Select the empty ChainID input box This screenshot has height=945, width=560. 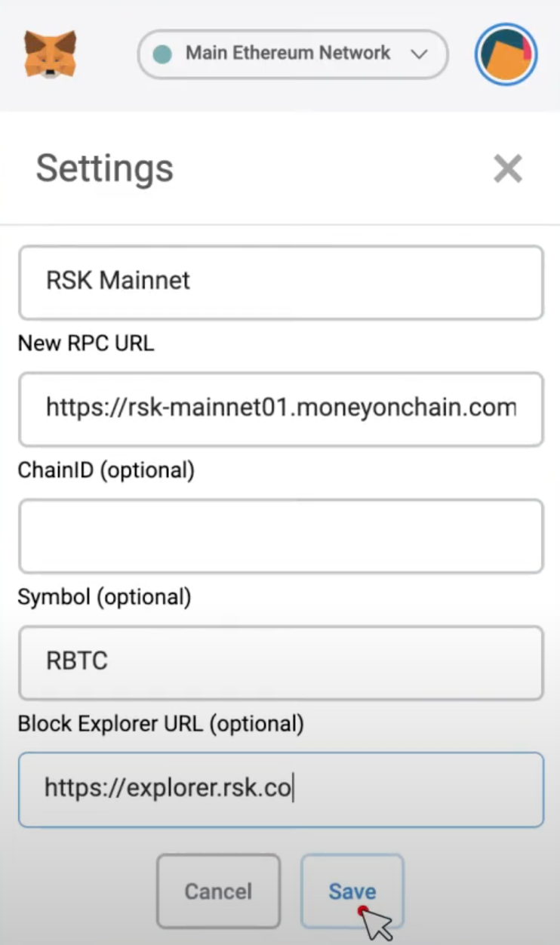pyautogui.click(x=281, y=535)
